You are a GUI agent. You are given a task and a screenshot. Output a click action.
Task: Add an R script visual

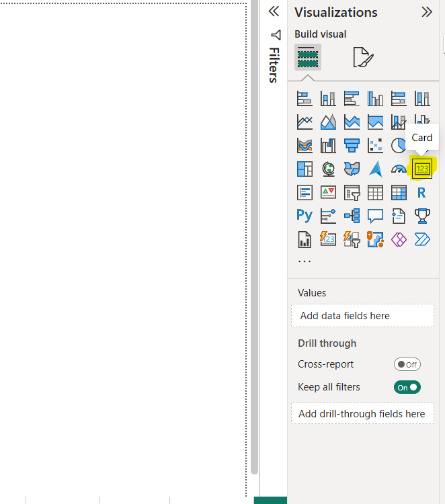coord(421,192)
